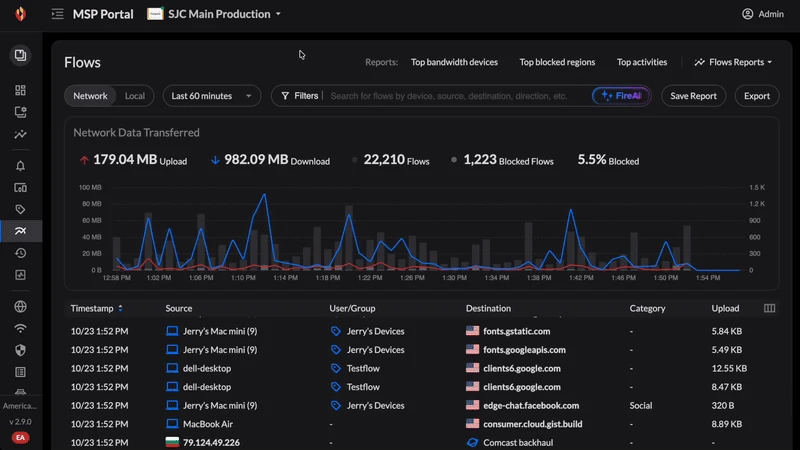Open the Wi-Fi icon in sidebar
This screenshot has height=450, width=800.
[x=20, y=328]
